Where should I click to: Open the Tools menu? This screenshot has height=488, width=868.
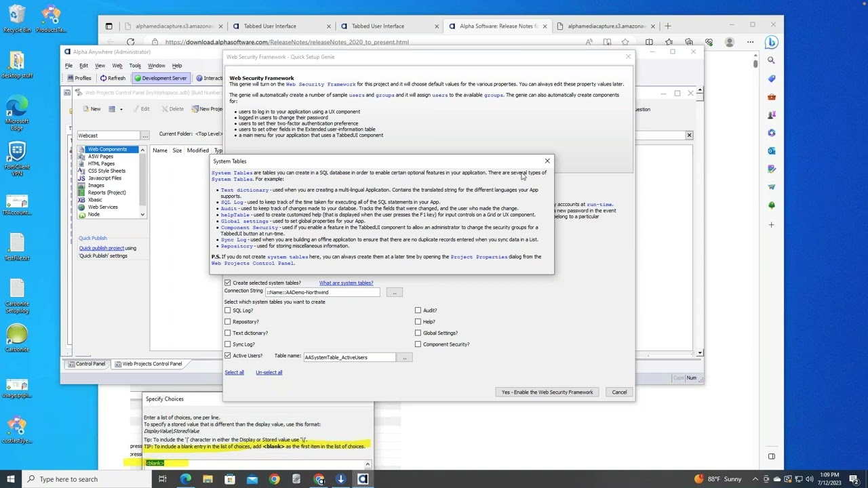pyautogui.click(x=135, y=66)
